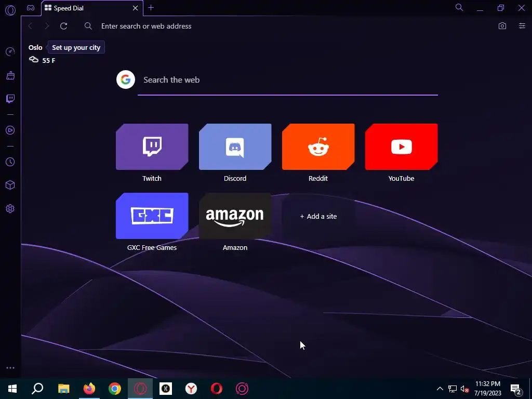Click the weather cloud icon

[34, 60]
